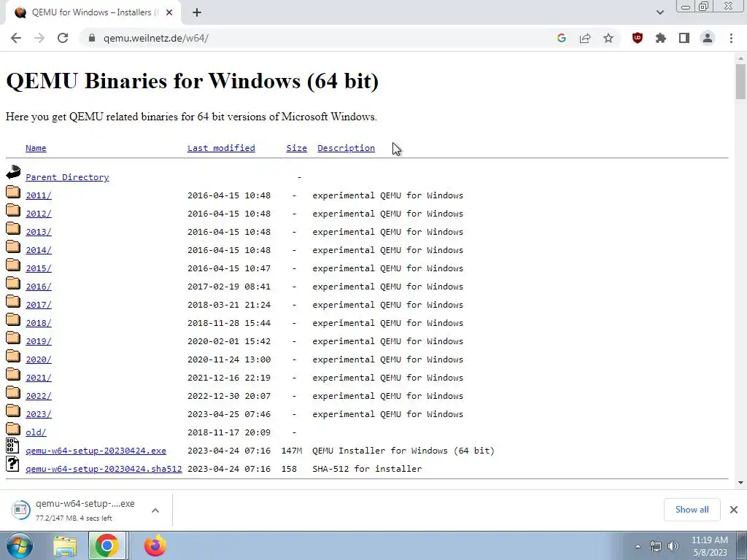Viewport: 747px width, 560px height.
Task: Open the volume speaker tray icon
Action: (x=673, y=546)
